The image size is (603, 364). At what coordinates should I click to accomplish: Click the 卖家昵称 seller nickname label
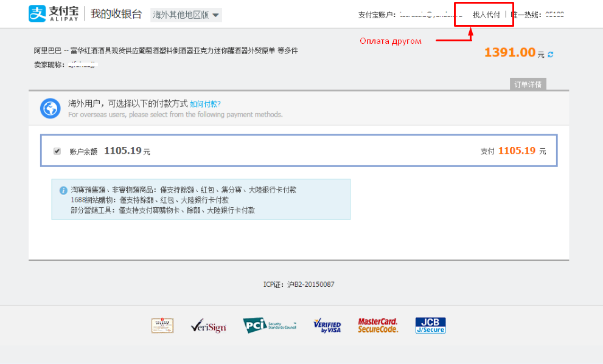coord(49,65)
